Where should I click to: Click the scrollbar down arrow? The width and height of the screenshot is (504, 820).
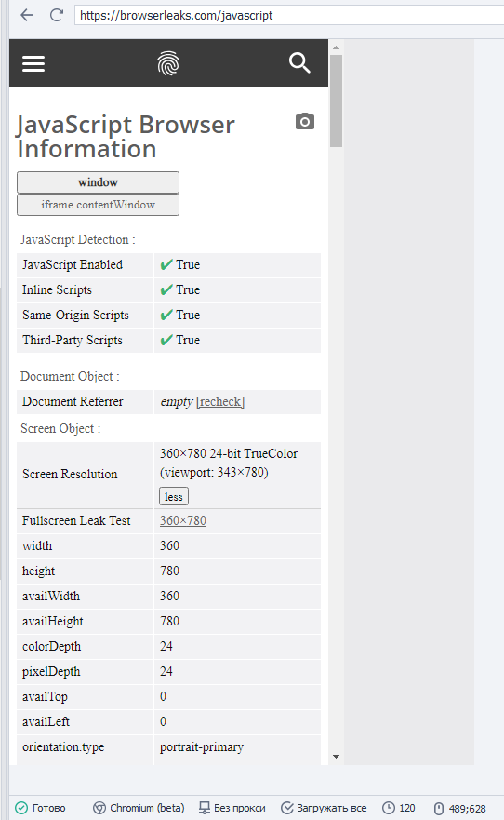(x=336, y=756)
